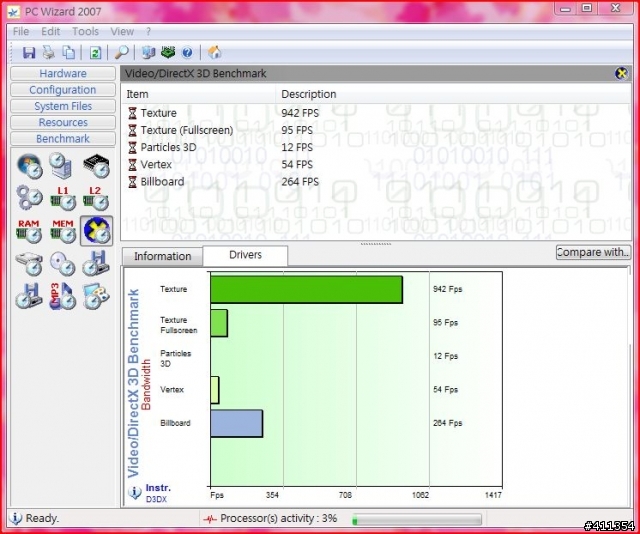This screenshot has height=534, width=640.
Task: Select the Billboard row in the list
Action: pyautogui.click(x=376, y=182)
